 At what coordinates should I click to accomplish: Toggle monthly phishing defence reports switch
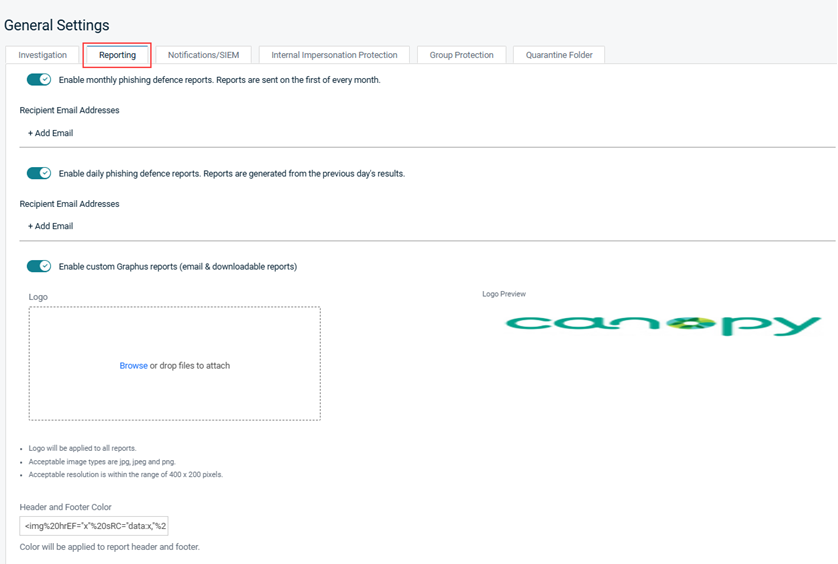click(x=39, y=80)
